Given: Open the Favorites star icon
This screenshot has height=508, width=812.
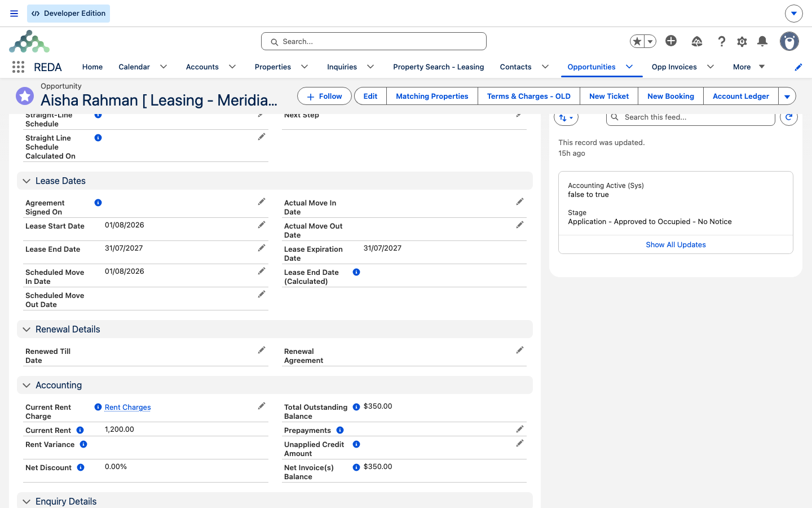Looking at the screenshot, I should click(x=637, y=41).
